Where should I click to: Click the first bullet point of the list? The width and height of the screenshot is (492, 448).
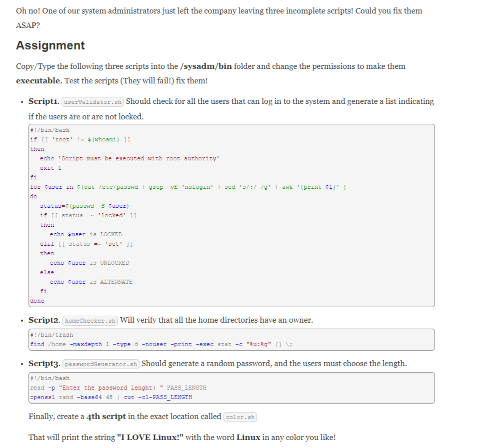pyautogui.click(x=22, y=101)
